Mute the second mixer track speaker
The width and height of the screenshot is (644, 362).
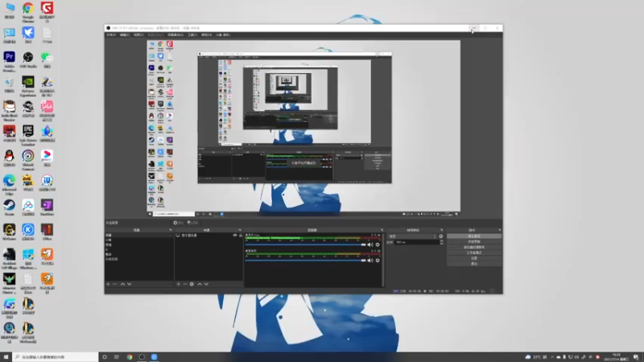(x=370, y=260)
